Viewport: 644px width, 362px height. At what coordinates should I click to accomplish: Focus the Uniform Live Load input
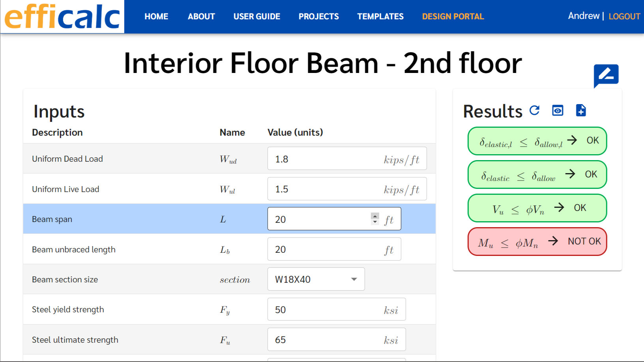coord(324,189)
